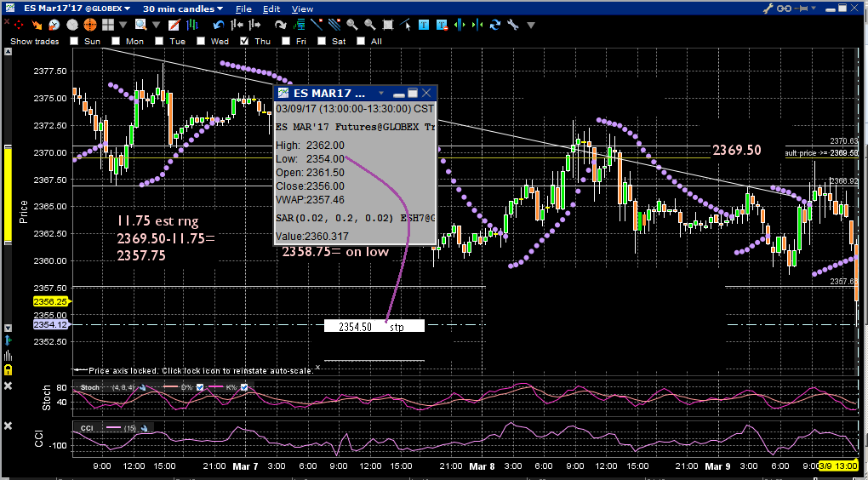Select the parallel lines channel drawing tool

334,25
